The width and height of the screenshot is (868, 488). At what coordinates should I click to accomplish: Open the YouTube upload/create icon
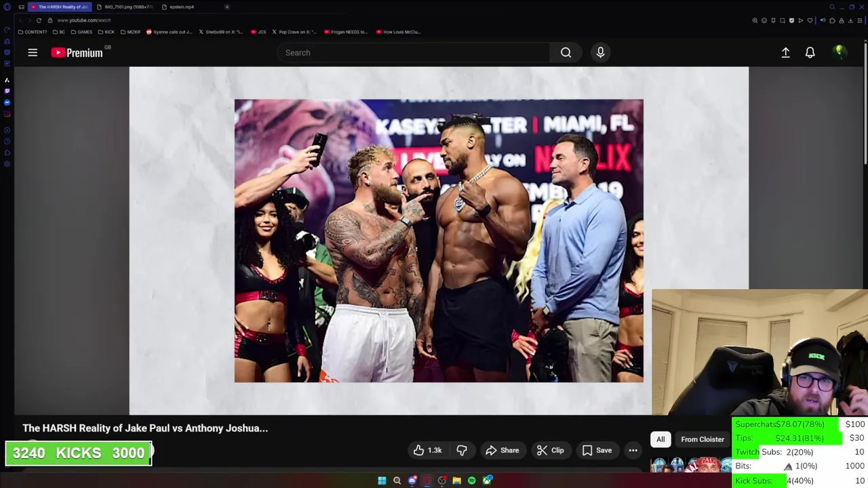[x=785, y=52]
